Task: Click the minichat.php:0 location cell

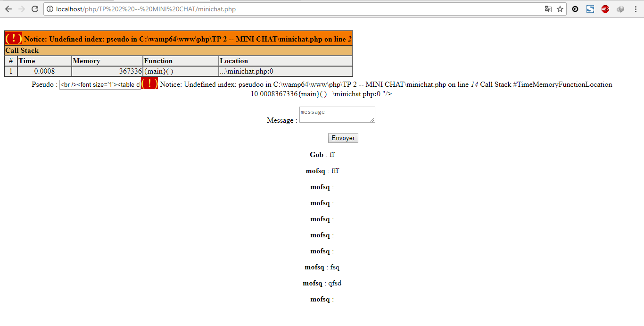Action: 243,71
